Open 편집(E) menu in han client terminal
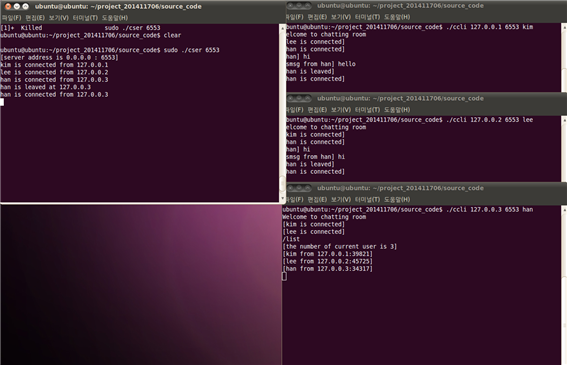 317,199
